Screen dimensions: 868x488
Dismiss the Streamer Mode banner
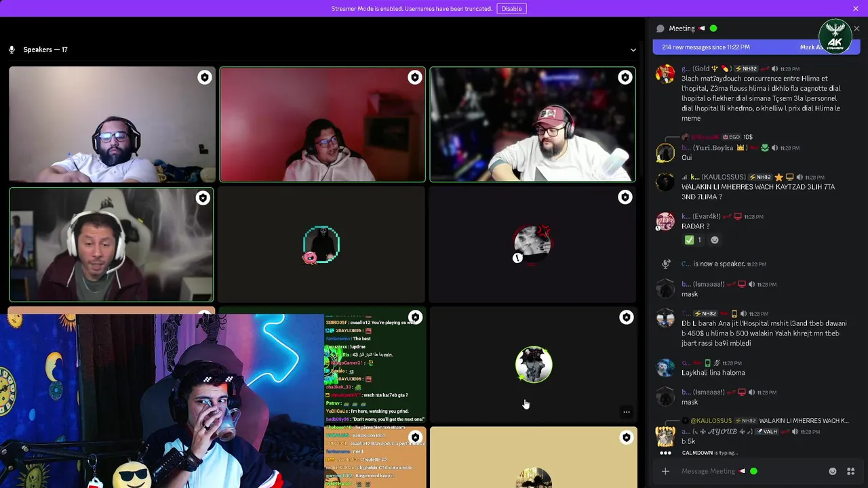point(856,8)
